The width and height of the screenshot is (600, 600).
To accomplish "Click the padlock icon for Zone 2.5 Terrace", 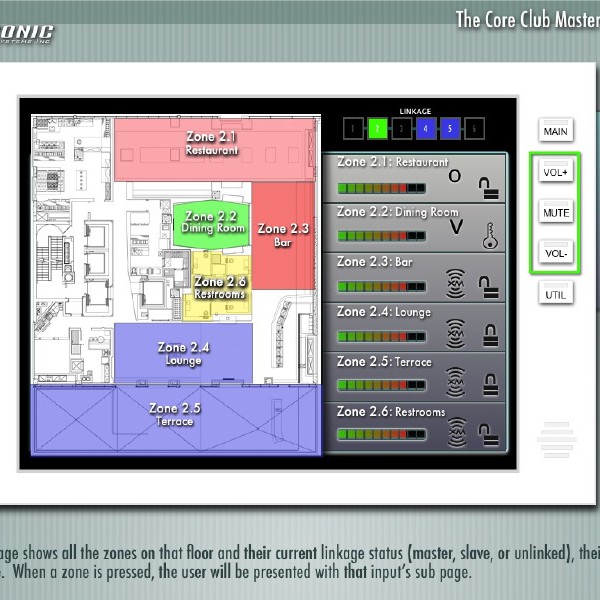I will tap(488, 384).
